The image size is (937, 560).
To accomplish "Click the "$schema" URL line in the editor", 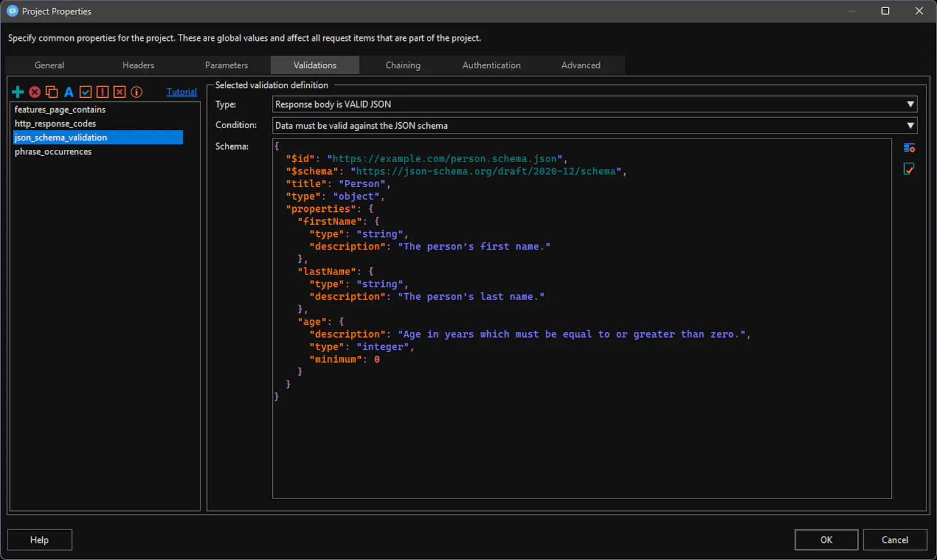I will (x=456, y=171).
